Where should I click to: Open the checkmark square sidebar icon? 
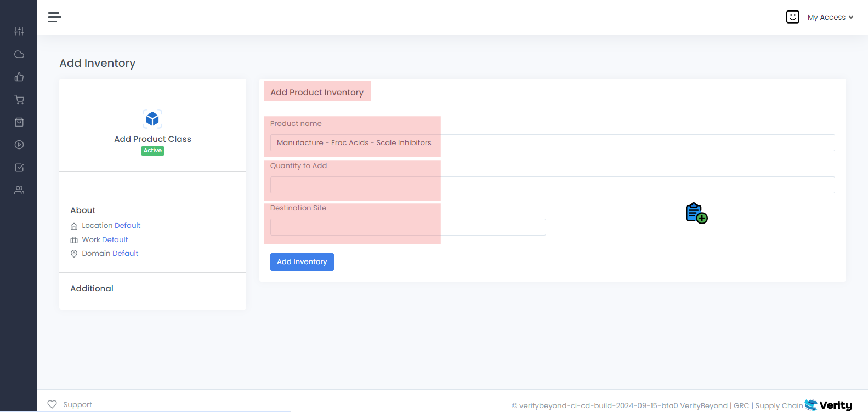tap(19, 168)
